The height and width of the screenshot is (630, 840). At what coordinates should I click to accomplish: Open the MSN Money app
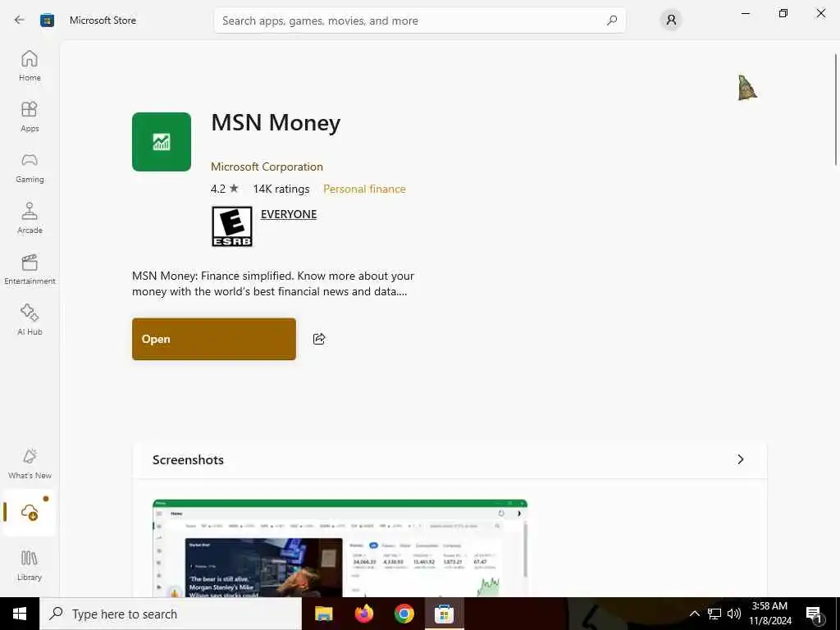pos(214,339)
